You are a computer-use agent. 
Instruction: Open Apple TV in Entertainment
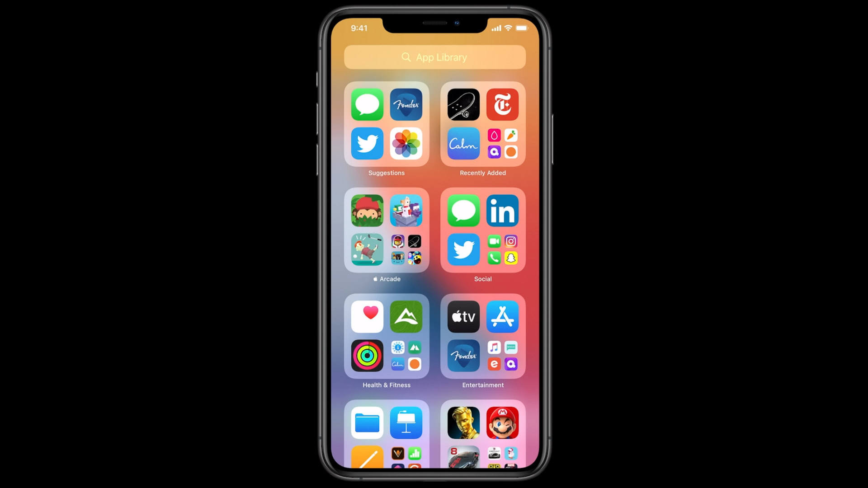[463, 316]
